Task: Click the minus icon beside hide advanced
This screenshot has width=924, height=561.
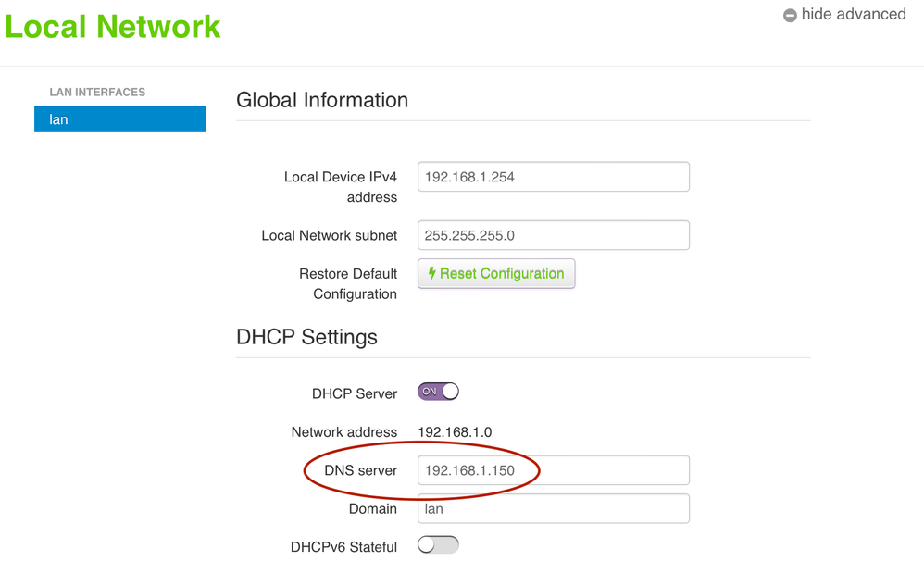Action: [x=790, y=16]
